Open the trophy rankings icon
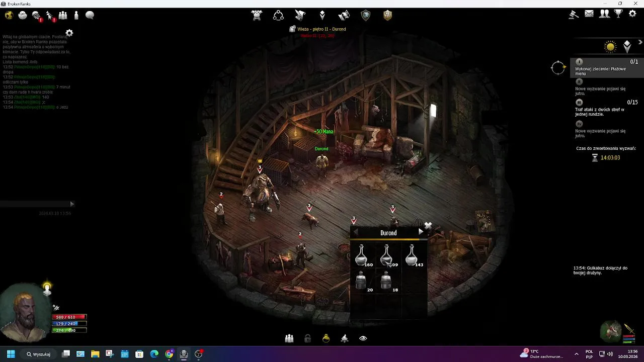The height and width of the screenshot is (362, 644). point(618,14)
